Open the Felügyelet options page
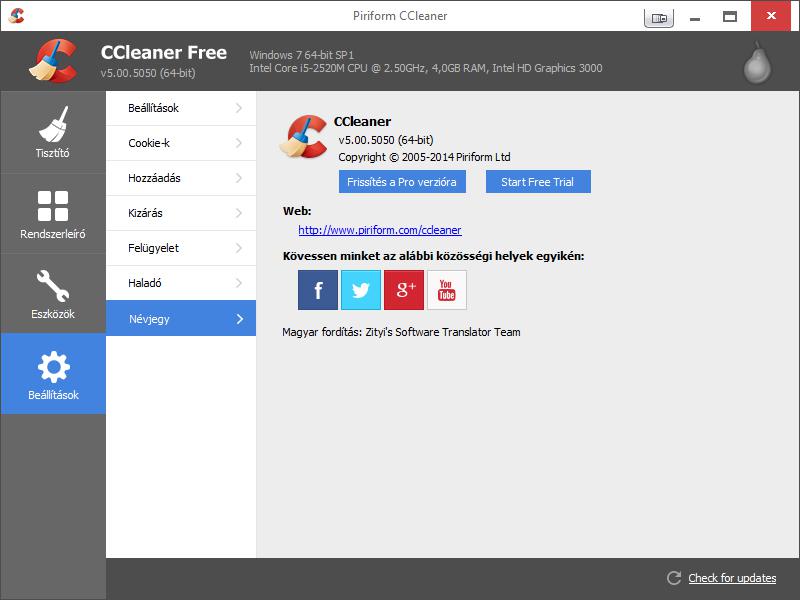800x600 pixels. point(181,248)
